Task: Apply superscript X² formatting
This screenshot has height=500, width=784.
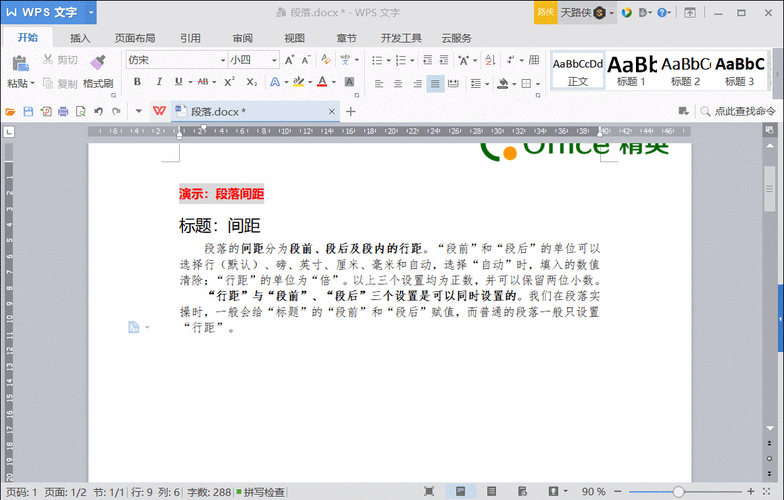Action: (230, 82)
